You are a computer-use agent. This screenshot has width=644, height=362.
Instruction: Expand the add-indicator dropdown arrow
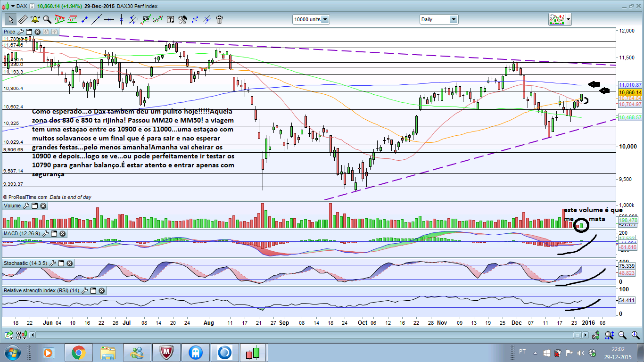pos(568,19)
